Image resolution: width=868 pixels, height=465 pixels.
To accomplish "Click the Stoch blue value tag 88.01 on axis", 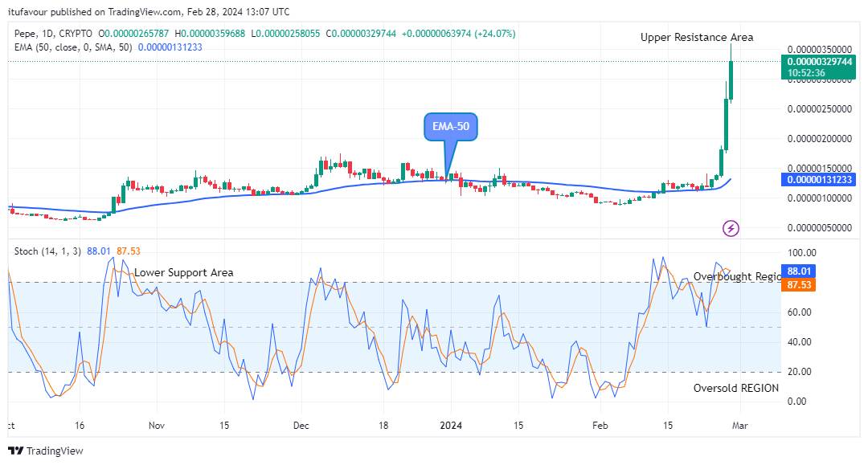I will tap(799, 271).
